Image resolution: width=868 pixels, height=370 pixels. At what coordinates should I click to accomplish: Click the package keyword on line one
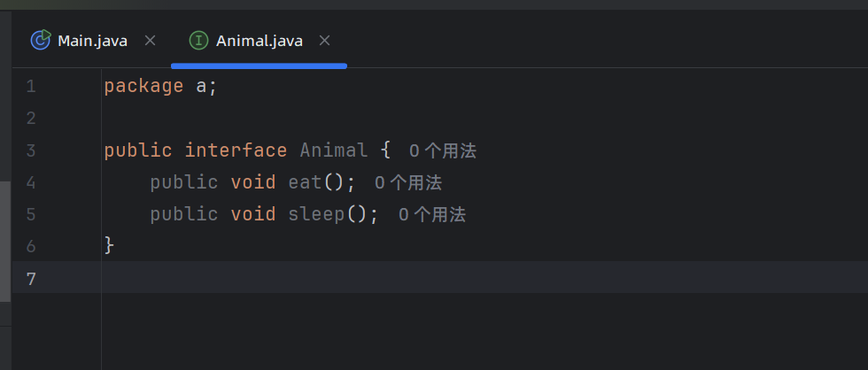143,87
